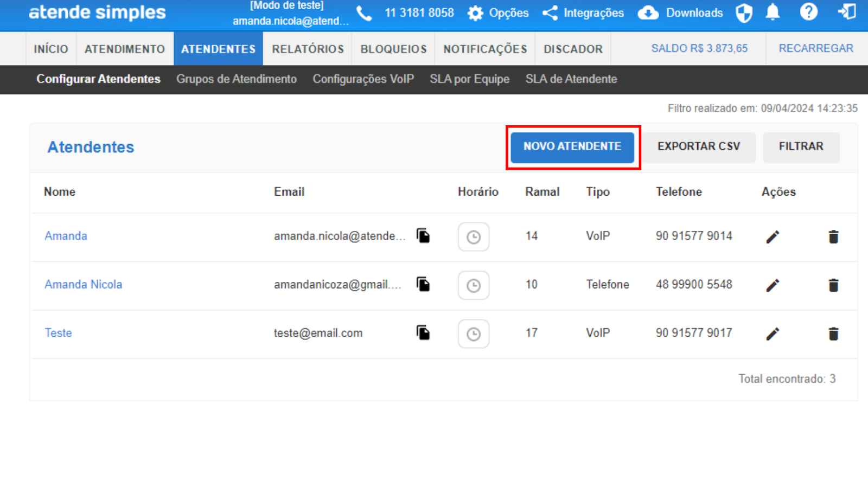Open the RELATÓRIOS tab
Screen dimensions: 868x488
pos(308,49)
